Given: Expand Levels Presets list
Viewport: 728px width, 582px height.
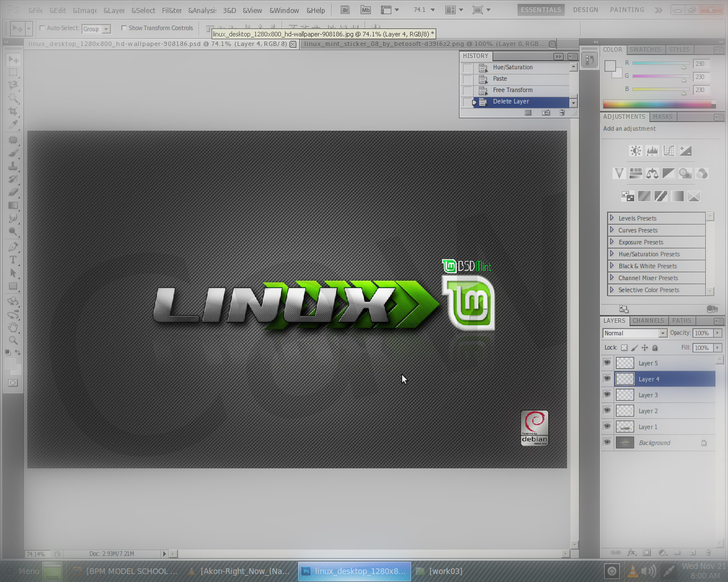Looking at the screenshot, I should pos(612,218).
